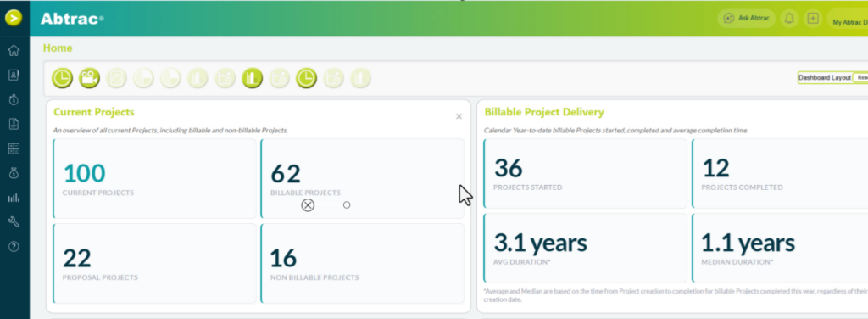Toggle the video camera dashboard widget
The image size is (868, 319).
89,79
